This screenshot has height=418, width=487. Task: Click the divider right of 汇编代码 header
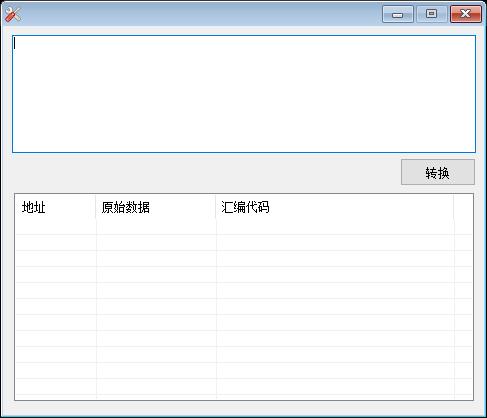[454, 207]
